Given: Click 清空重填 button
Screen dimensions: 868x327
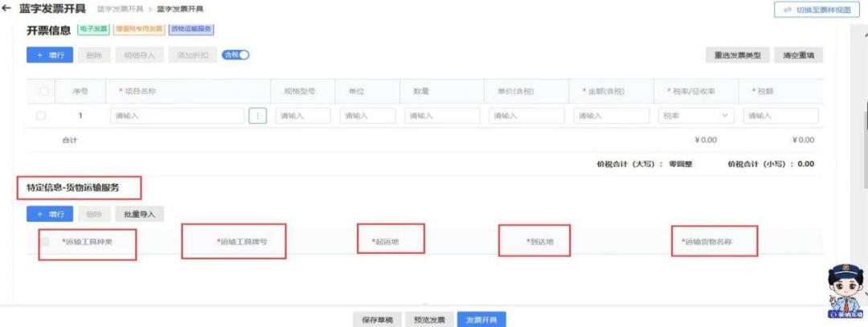Looking at the screenshot, I should 799,55.
